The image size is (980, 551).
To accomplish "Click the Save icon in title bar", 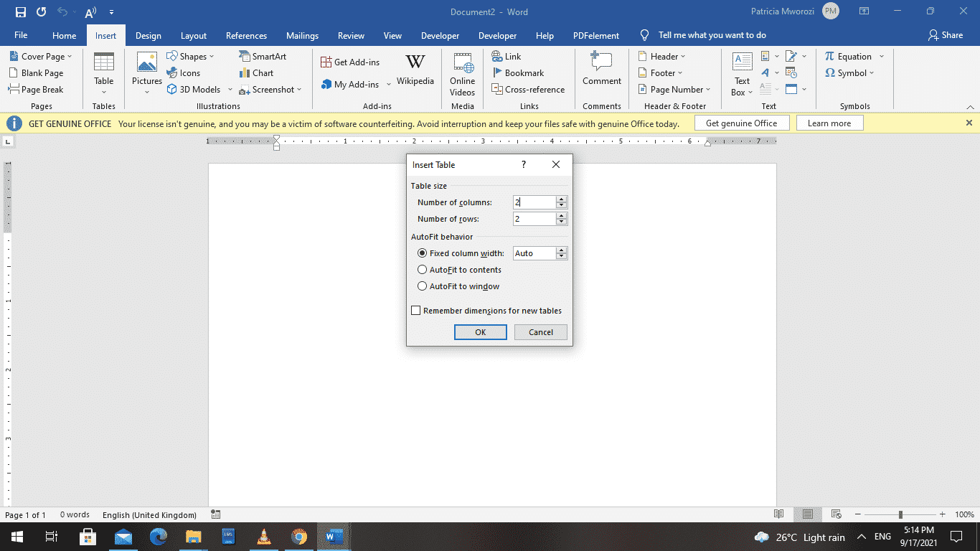I will (21, 12).
